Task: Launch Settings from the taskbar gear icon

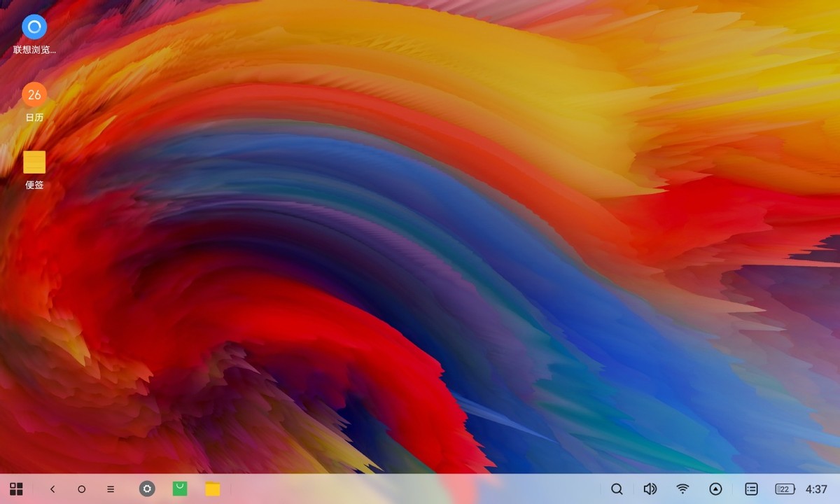Action: point(147,489)
